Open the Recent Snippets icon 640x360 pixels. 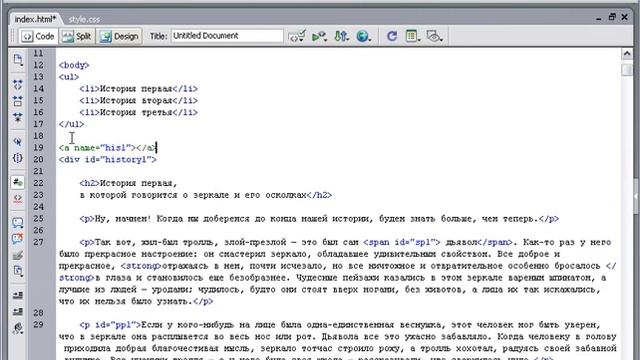18,271
